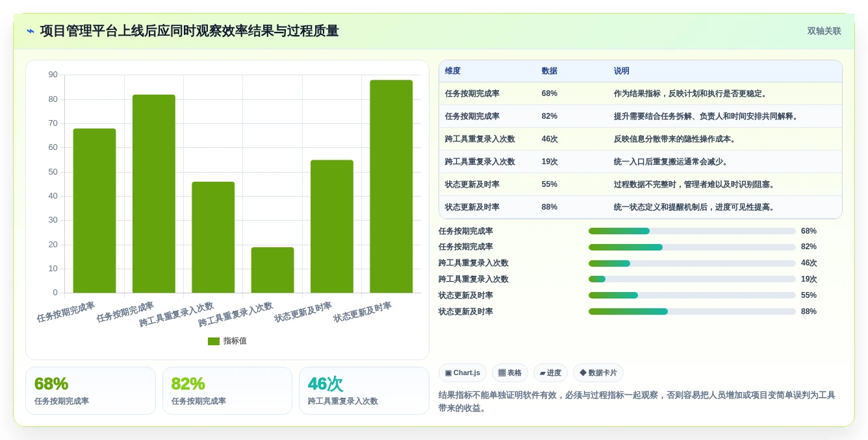The height and width of the screenshot is (440, 868).
Task: Click the chart bar valued 46
Action: 213,238
